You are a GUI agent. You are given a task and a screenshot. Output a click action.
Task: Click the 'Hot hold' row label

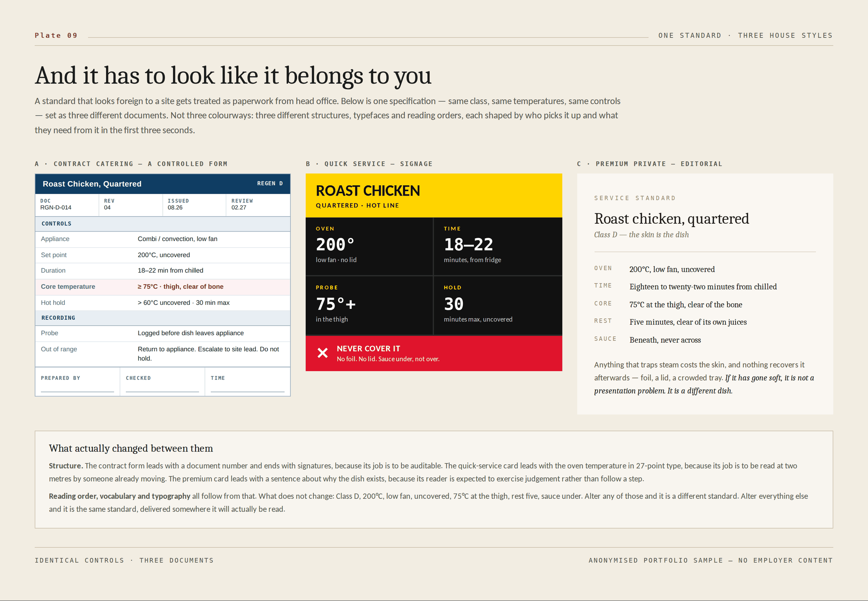[x=53, y=303]
